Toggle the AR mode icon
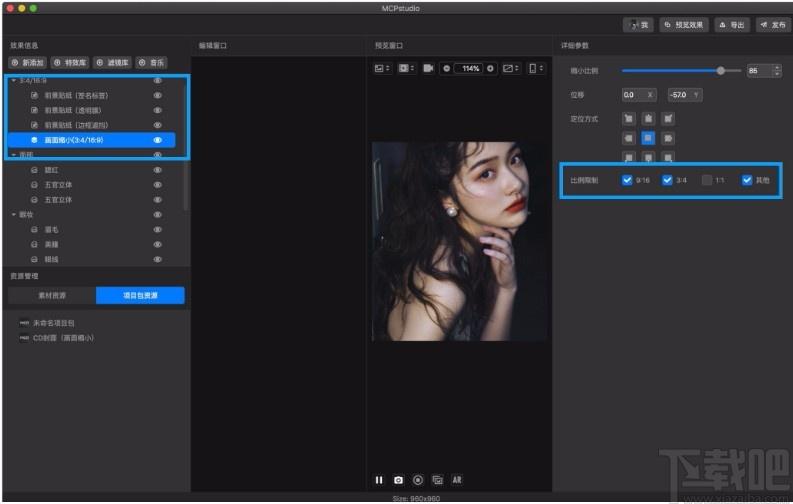The height and width of the screenshot is (504, 793). (457, 480)
